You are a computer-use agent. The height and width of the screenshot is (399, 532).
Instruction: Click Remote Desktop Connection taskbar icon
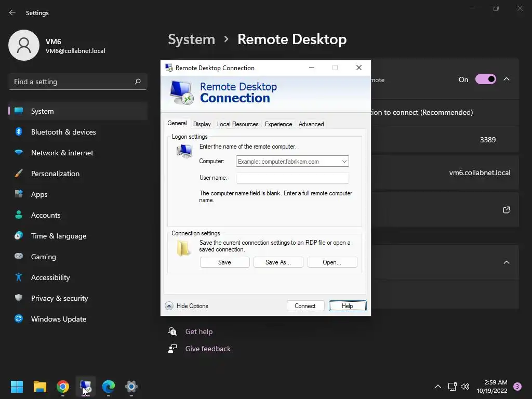coord(86,386)
